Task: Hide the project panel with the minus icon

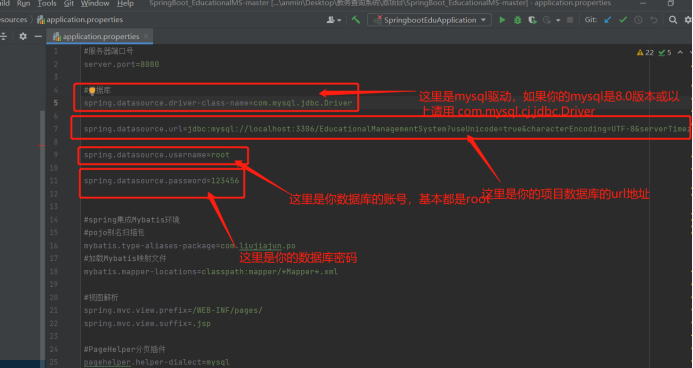Action: [38, 36]
